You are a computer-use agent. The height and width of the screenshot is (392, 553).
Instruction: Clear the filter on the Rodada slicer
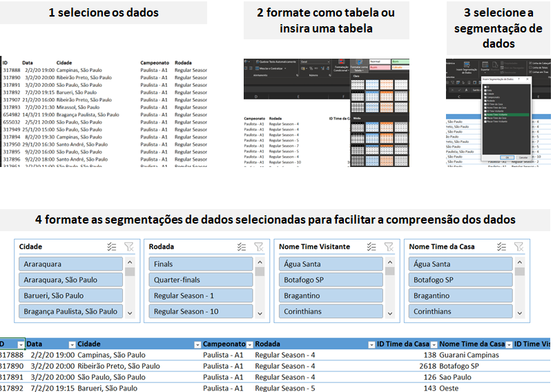259,247
